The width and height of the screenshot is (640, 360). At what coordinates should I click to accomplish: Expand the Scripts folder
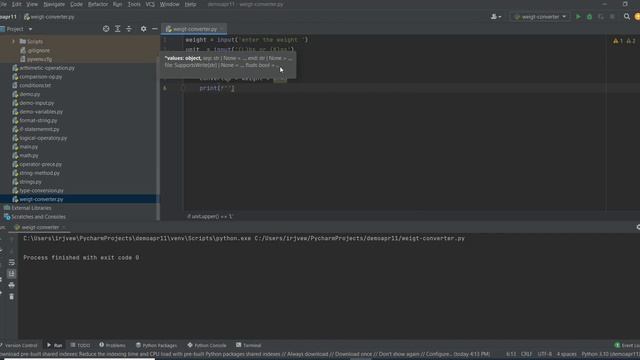pos(13,42)
